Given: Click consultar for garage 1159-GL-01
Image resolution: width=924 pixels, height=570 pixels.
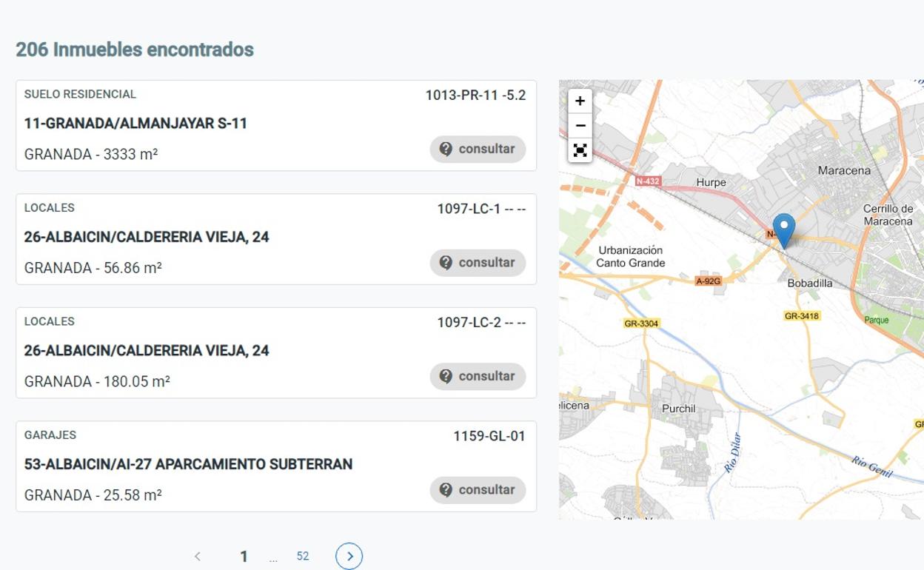Looking at the screenshot, I should [478, 490].
